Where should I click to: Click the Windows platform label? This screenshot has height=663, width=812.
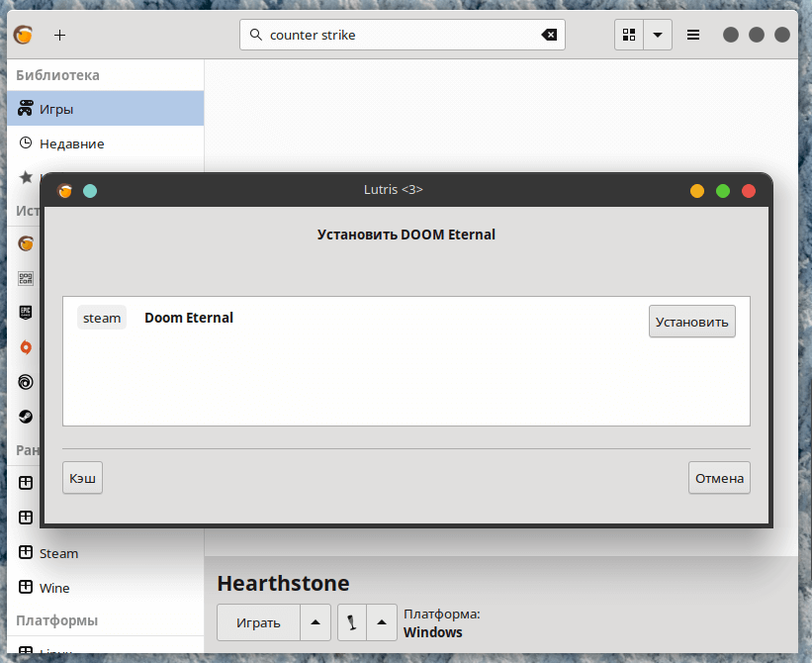pos(433,632)
